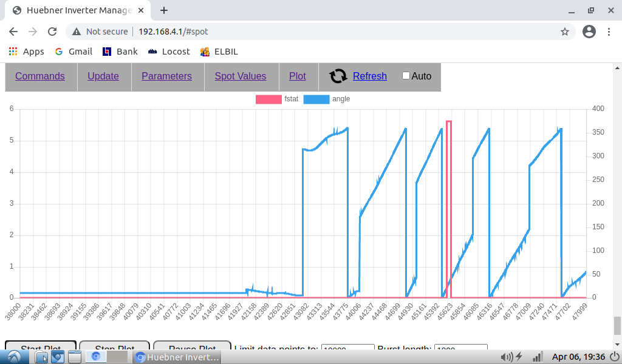622x364 pixels.
Task: Open Chrome three-dot menu
Action: pyautogui.click(x=609, y=32)
